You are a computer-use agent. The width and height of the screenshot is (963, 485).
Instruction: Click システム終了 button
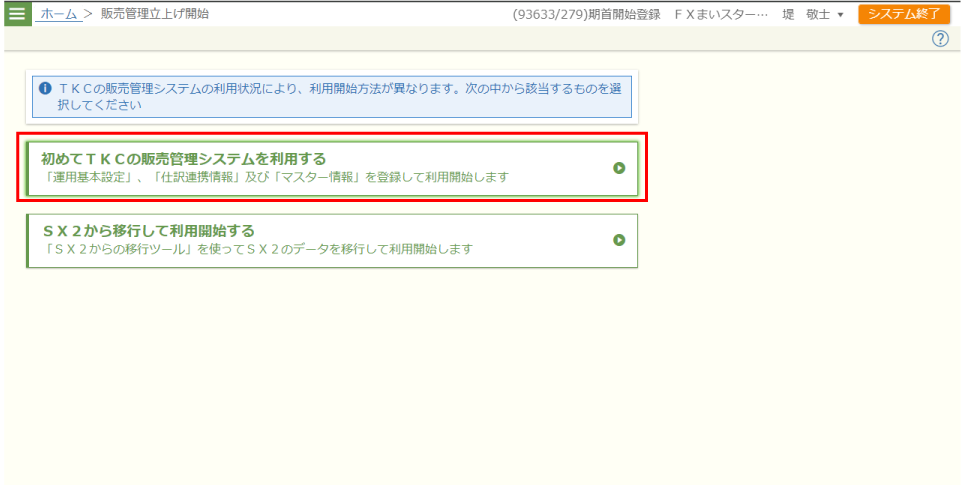904,14
